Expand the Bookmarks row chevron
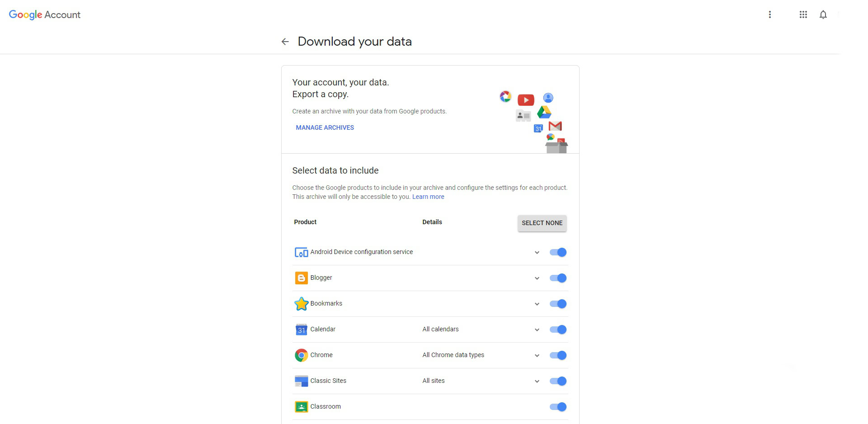Viewport: 868px width, 424px height. click(537, 304)
